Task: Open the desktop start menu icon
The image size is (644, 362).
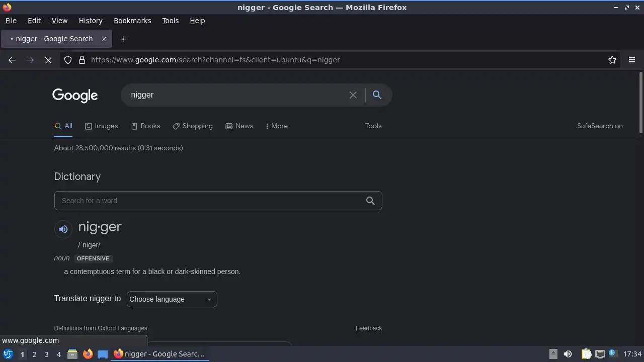Action: point(8,354)
